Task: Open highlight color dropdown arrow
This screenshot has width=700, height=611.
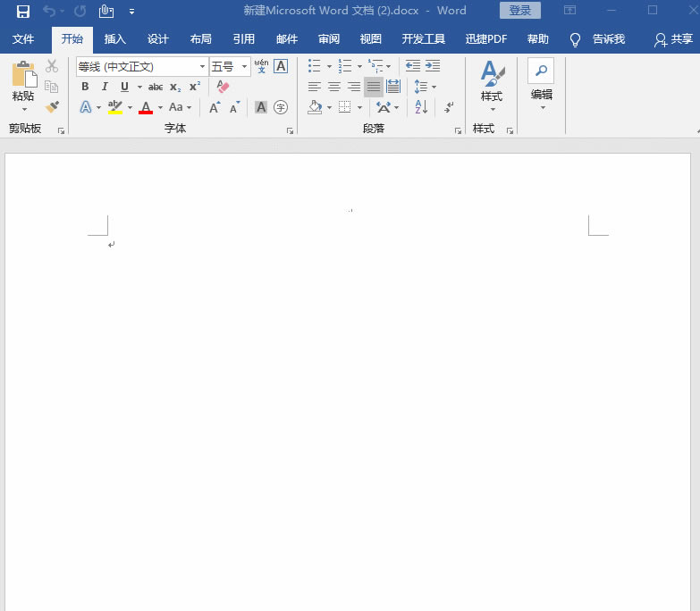Action: point(130,107)
